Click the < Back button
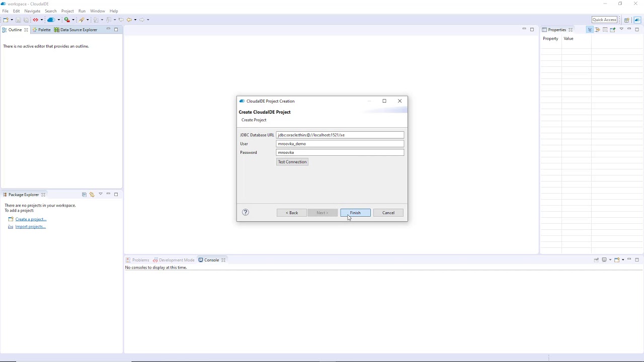 [292, 213]
